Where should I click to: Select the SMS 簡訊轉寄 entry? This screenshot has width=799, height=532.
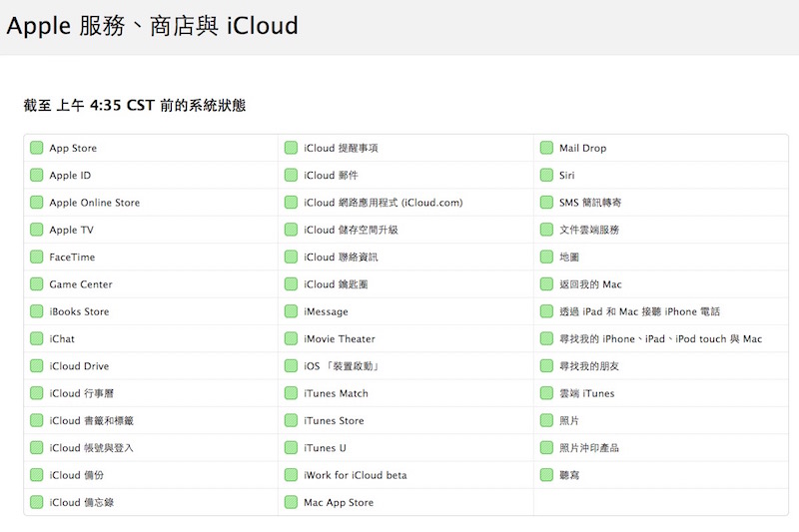pyautogui.click(x=590, y=203)
